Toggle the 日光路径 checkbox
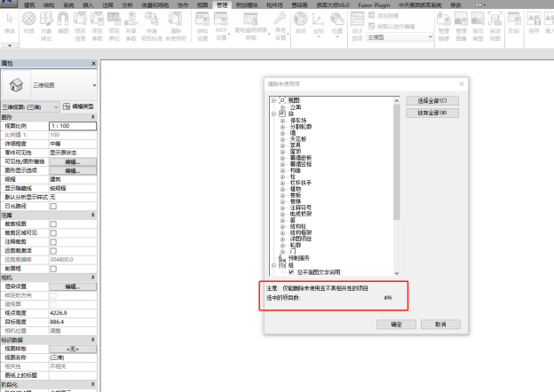554x392 pixels. click(53, 205)
